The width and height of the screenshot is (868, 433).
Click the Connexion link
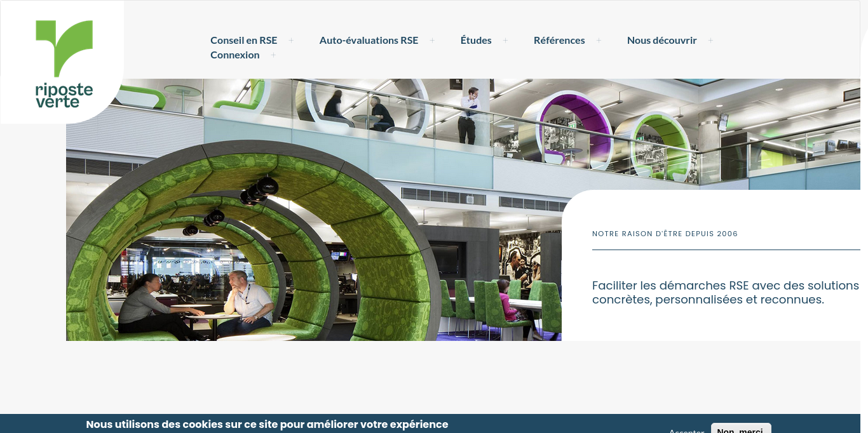[x=235, y=55]
